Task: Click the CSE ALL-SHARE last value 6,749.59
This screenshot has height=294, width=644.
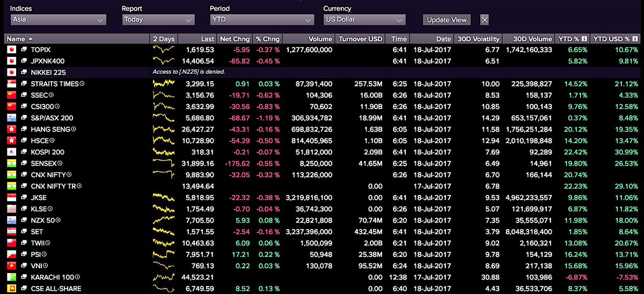Action: tap(200, 288)
